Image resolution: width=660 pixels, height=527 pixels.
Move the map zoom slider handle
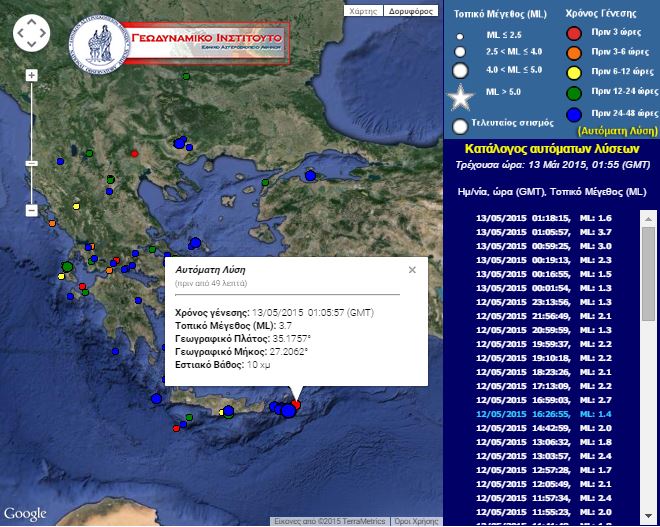click(x=32, y=163)
